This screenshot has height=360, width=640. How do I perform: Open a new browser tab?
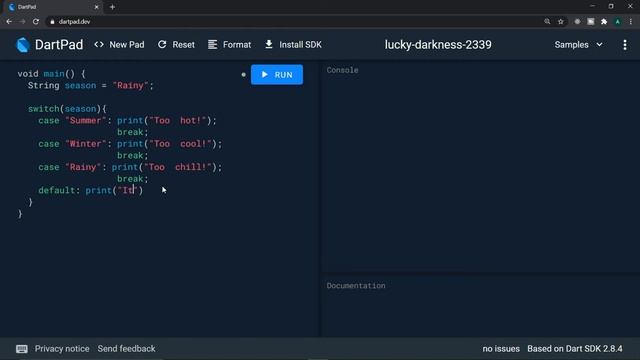112,7
